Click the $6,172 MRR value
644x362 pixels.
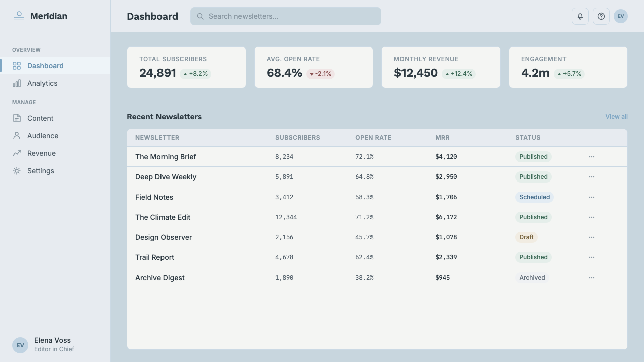[x=446, y=217]
